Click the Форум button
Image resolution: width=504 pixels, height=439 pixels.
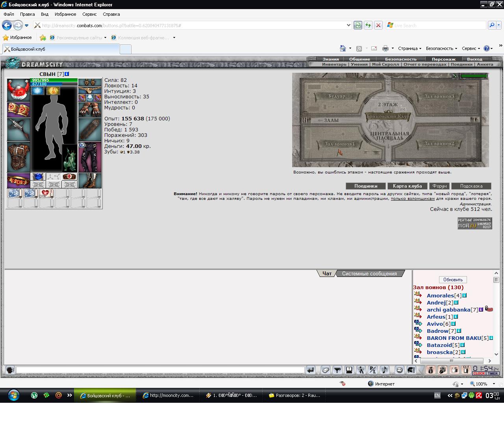[x=439, y=186]
